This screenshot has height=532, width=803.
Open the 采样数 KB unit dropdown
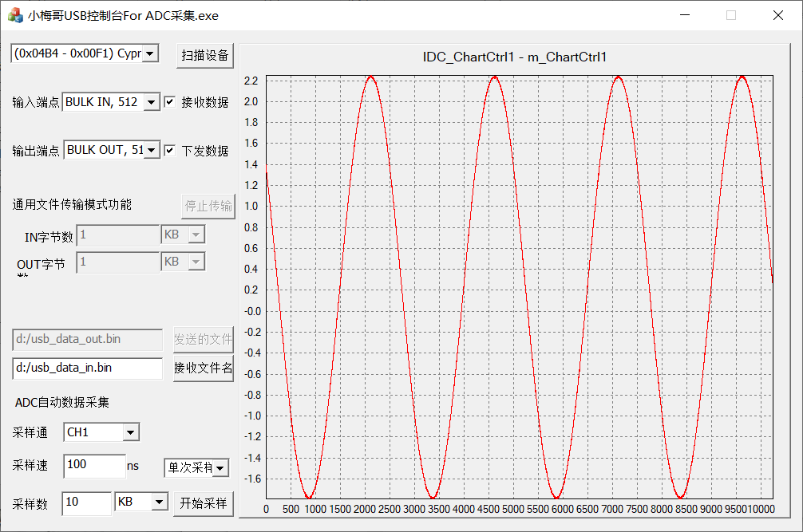coord(160,502)
